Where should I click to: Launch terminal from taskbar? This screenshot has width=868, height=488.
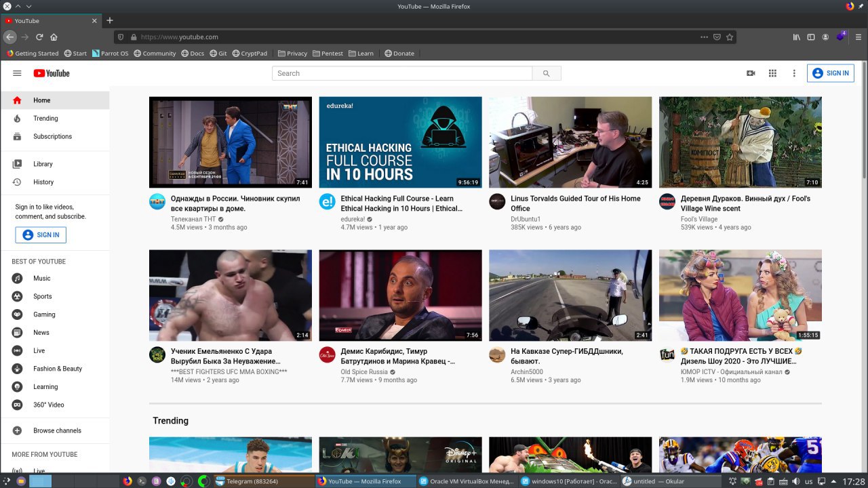(x=142, y=481)
